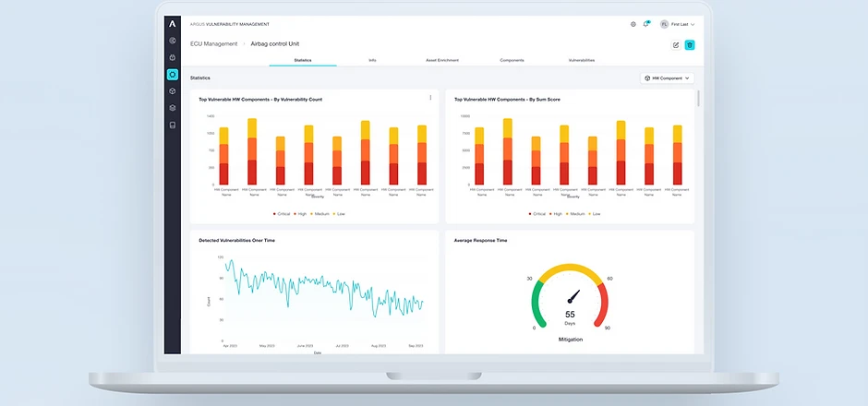This screenshot has width=868, height=406.
Task: Click the June 2023 axis label
Action: pyautogui.click(x=305, y=346)
